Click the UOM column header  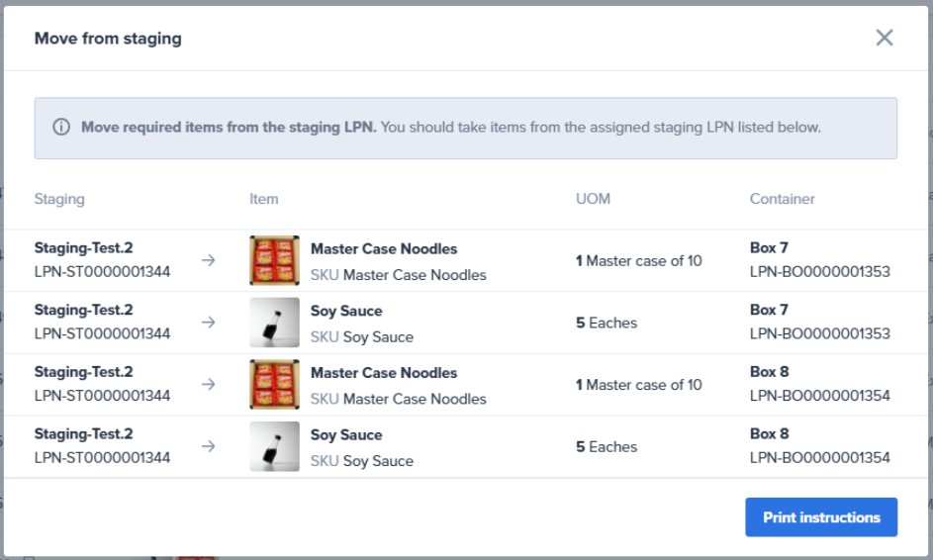[x=593, y=199]
